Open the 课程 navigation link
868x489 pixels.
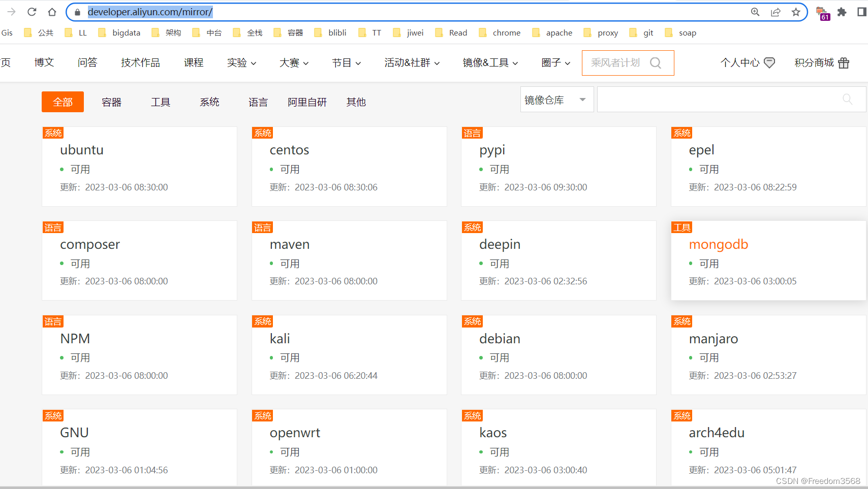pyautogui.click(x=194, y=62)
